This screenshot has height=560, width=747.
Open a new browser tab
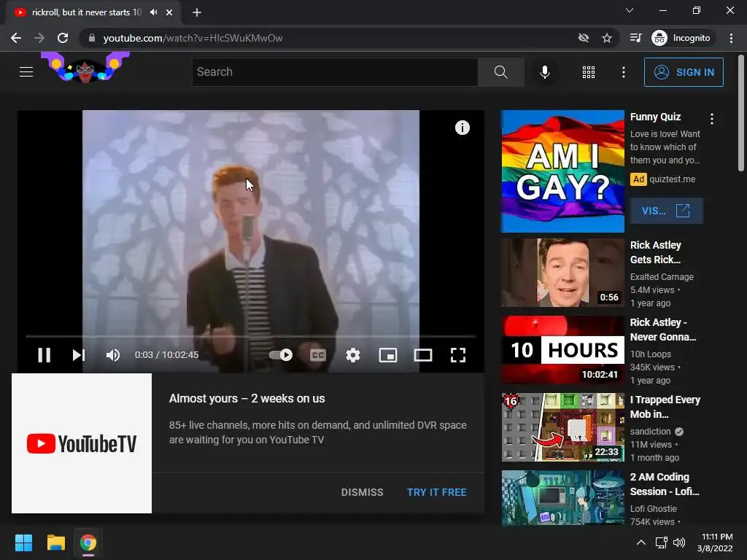197,12
